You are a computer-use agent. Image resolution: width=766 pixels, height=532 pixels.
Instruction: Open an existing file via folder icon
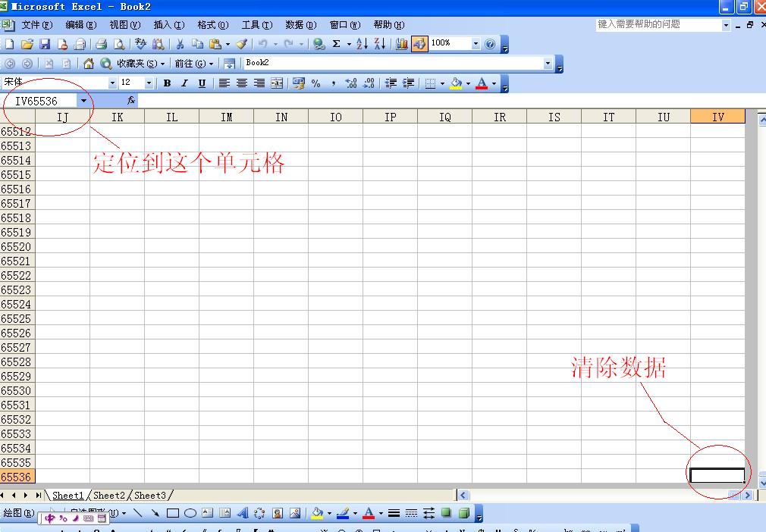tap(27, 44)
